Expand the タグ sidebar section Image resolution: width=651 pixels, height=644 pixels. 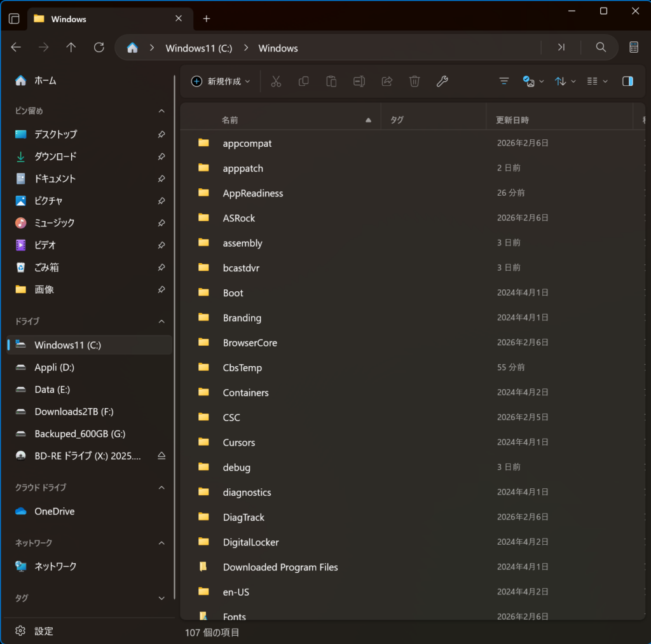[161, 598]
